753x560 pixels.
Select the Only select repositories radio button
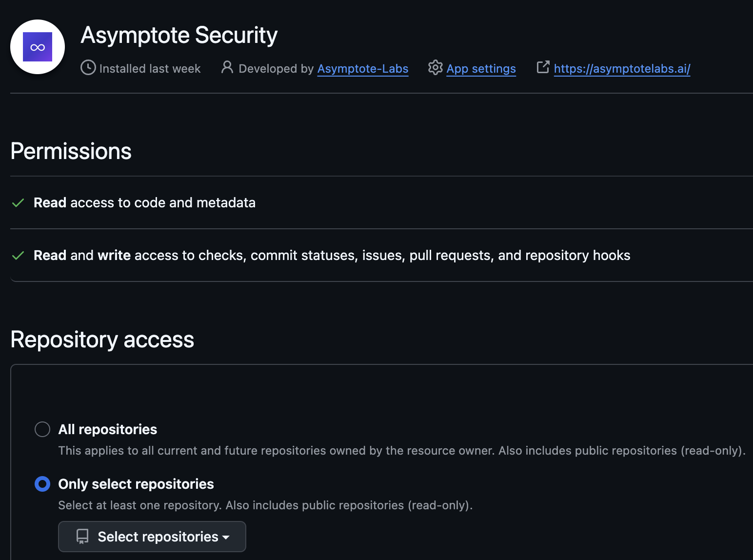click(42, 484)
